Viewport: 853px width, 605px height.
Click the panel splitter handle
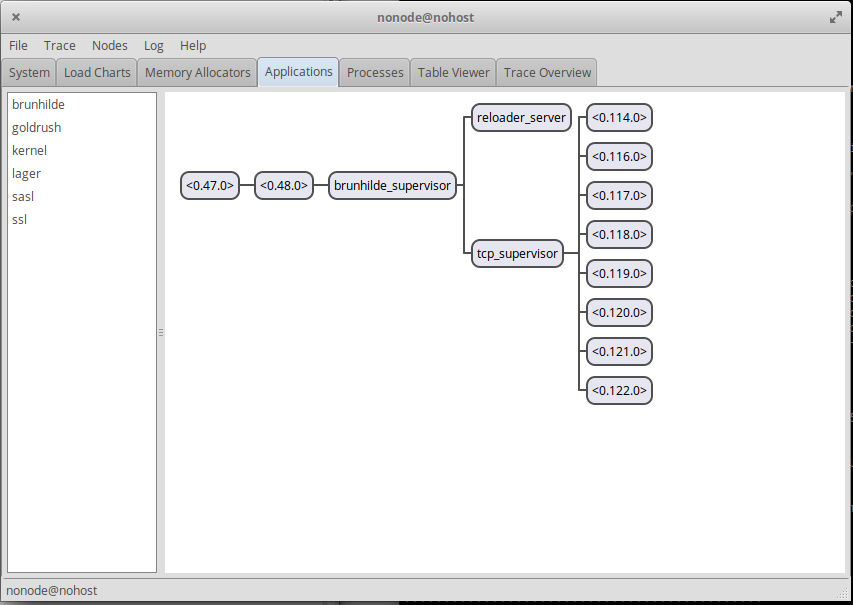click(161, 332)
